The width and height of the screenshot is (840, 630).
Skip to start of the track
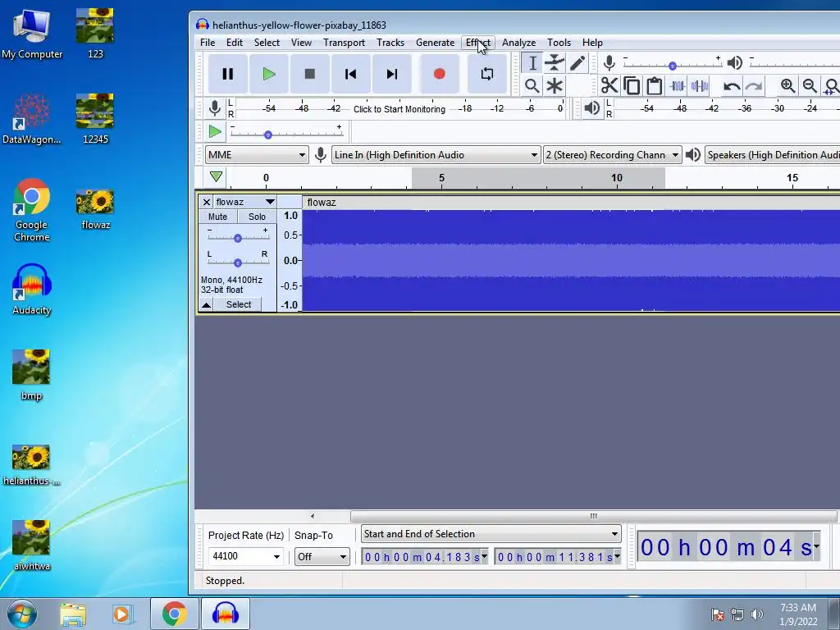(350, 74)
